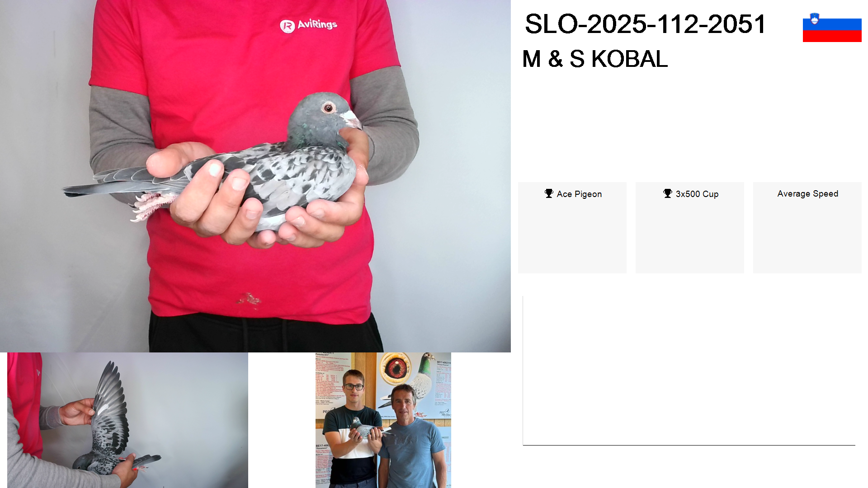This screenshot has height=488, width=868.
Task: Click the owner name M & S KOBAL
Action: (x=594, y=59)
